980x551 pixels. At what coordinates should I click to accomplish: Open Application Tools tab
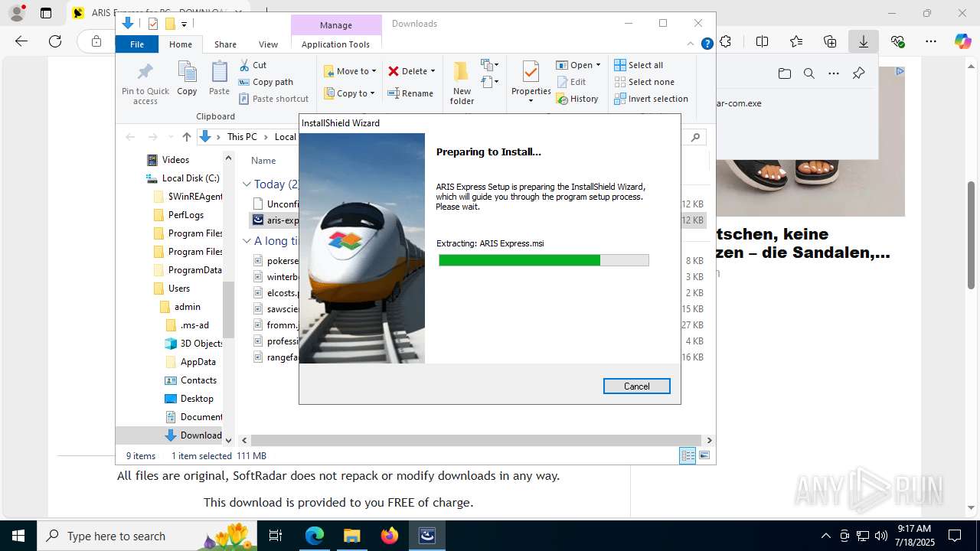pyautogui.click(x=335, y=44)
